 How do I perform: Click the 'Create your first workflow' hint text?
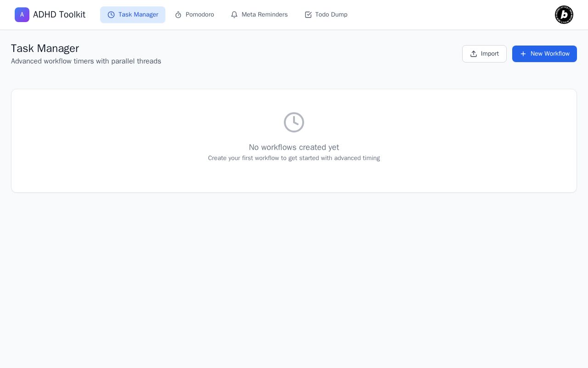pyautogui.click(x=294, y=158)
